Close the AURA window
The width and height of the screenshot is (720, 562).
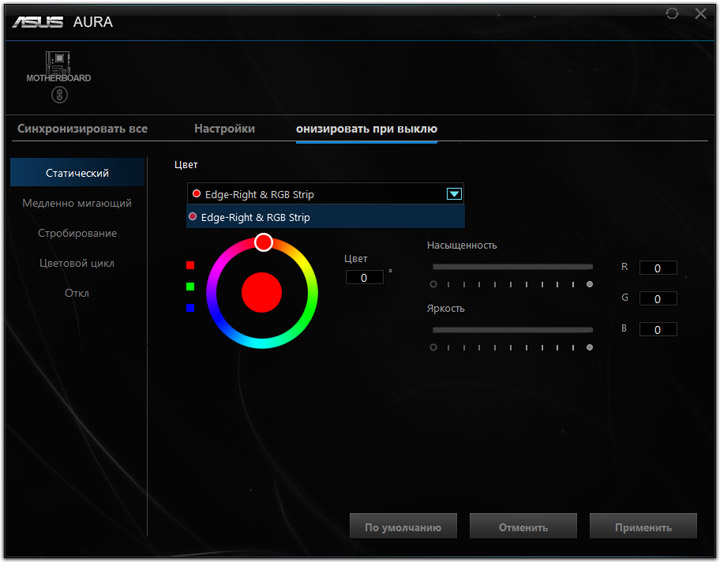point(701,13)
